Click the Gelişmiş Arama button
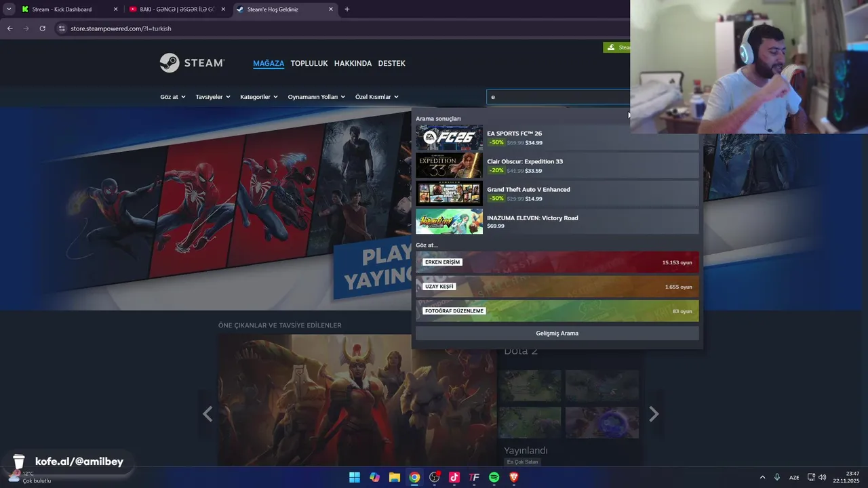Image resolution: width=868 pixels, height=488 pixels. point(557,333)
